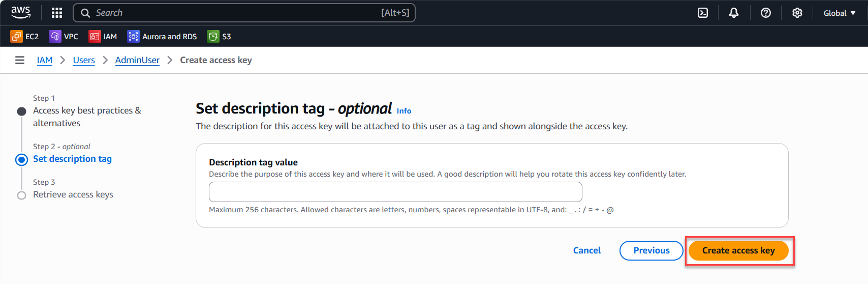Select the Set description tag step indicator
This screenshot has width=868, height=284.
click(x=72, y=159)
